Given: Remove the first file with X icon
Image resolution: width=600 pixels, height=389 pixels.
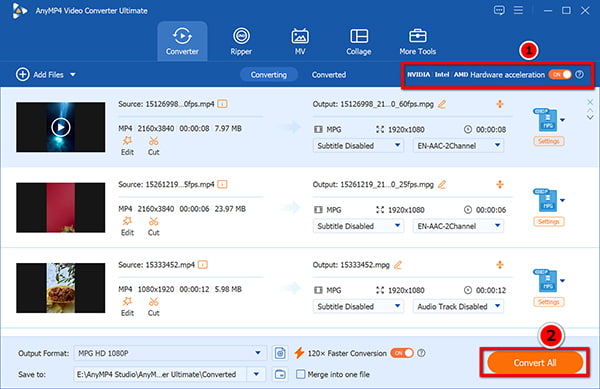Looking at the screenshot, I should 590,102.
